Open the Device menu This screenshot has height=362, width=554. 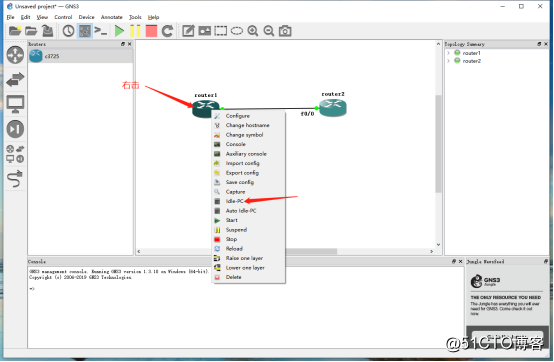point(87,17)
